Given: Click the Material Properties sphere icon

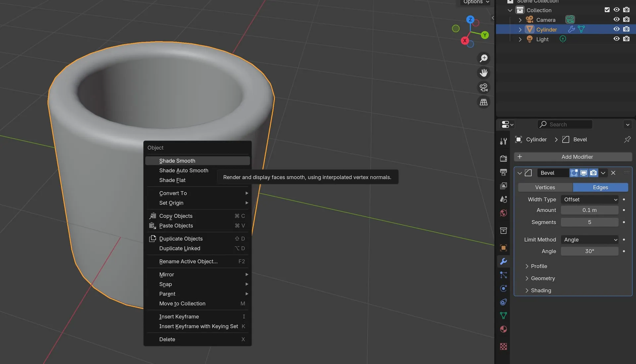Looking at the screenshot, I should (x=503, y=330).
